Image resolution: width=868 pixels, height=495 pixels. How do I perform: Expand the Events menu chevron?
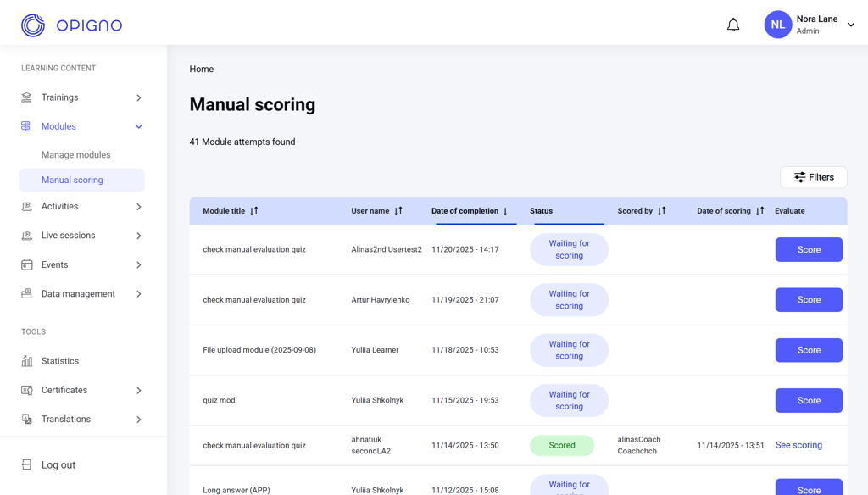pyautogui.click(x=139, y=264)
